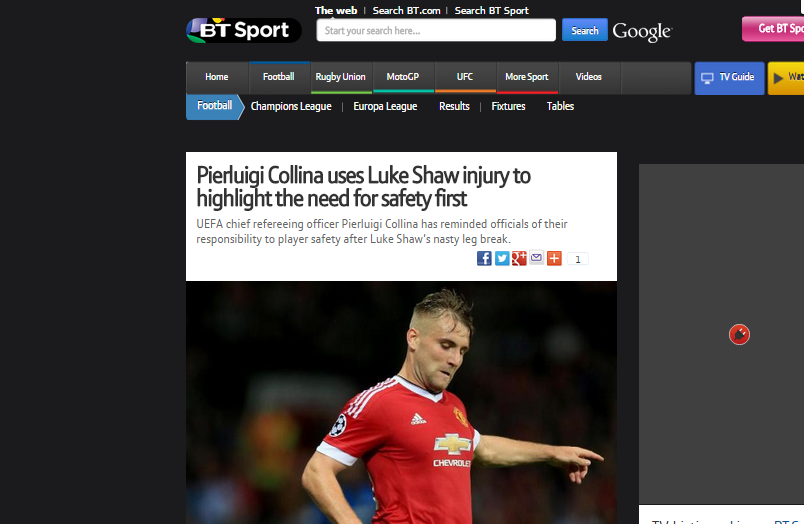Viewport: 804px width, 524px height.
Task: Open the TV Guide button
Action: click(x=729, y=78)
